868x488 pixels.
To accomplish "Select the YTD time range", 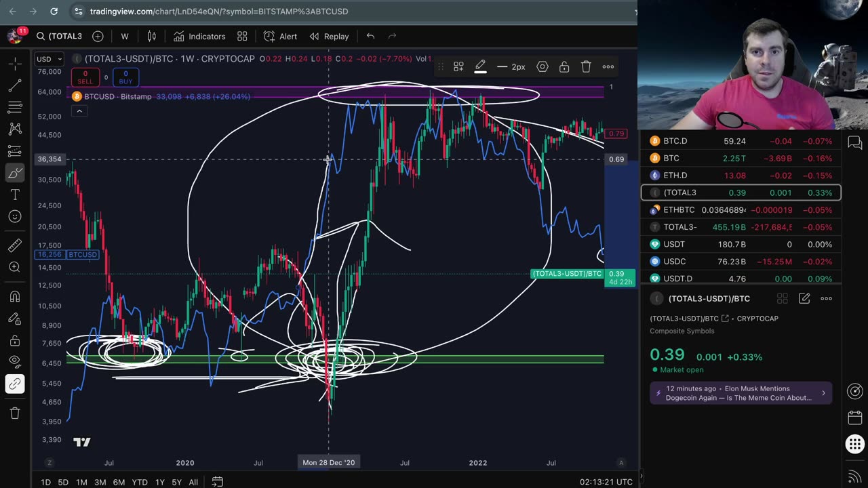I will (x=140, y=482).
